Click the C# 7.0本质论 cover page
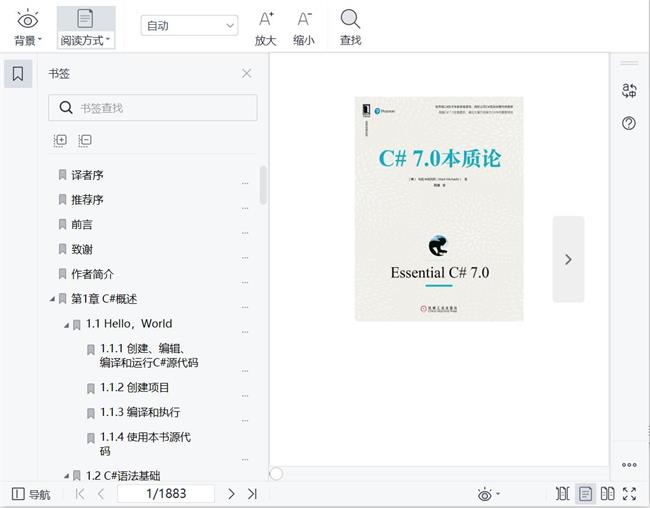 coord(439,209)
